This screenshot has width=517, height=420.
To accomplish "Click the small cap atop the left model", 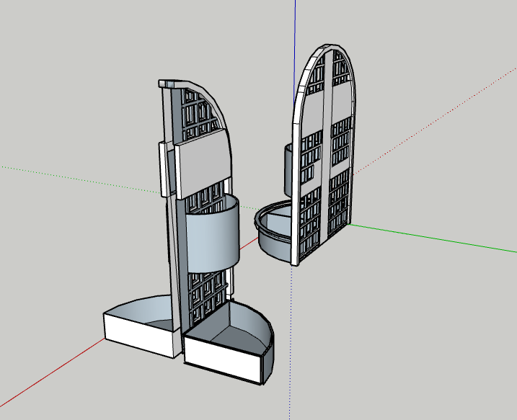I will (x=169, y=83).
